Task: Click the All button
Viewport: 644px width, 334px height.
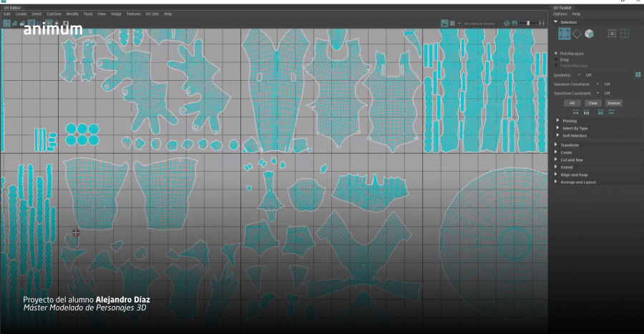Action: coord(572,103)
